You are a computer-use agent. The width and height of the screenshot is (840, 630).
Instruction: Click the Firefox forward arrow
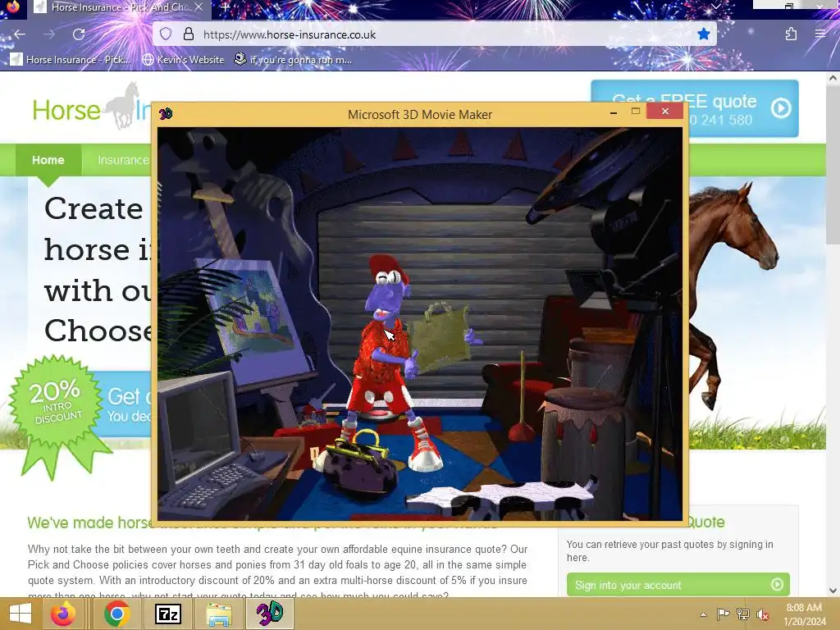point(49,34)
